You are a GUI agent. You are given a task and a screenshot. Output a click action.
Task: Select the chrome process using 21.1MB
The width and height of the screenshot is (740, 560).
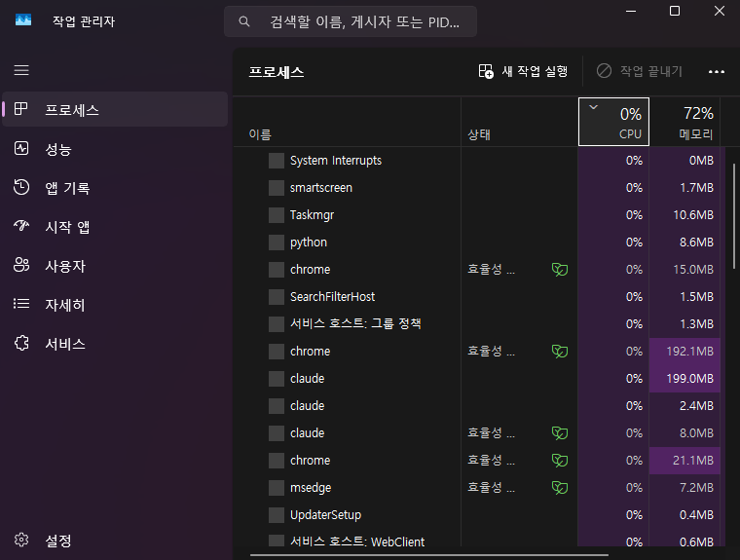click(477, 461)
